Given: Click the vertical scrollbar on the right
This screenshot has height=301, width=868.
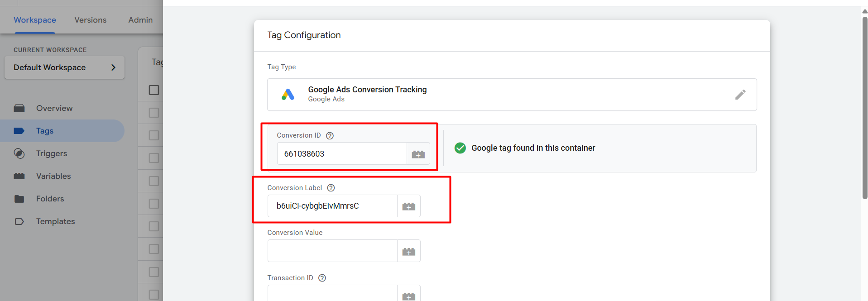Looking at the screenshot, I should pos(864,109).
